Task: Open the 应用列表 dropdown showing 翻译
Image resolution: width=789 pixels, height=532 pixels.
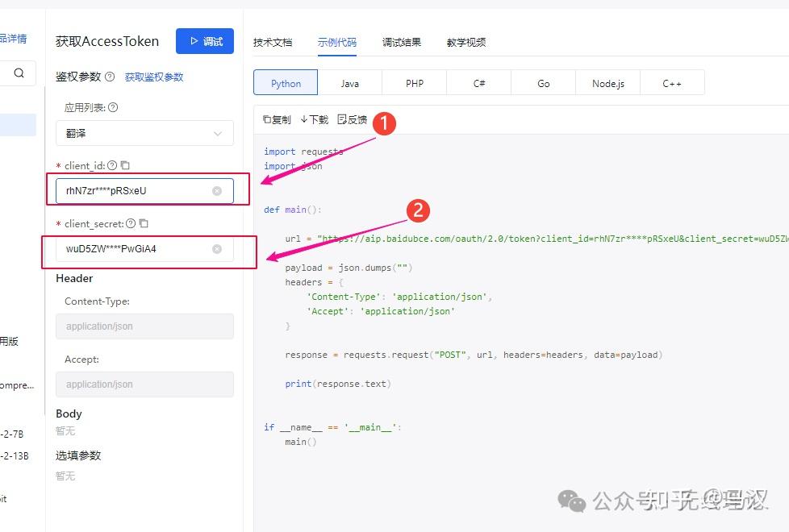Action: (x=144, y=133)
